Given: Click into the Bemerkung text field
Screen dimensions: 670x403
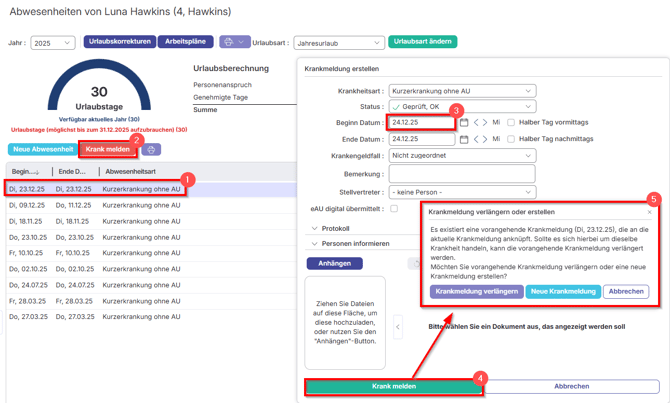Looking at the screenshot, I should 462,174.
